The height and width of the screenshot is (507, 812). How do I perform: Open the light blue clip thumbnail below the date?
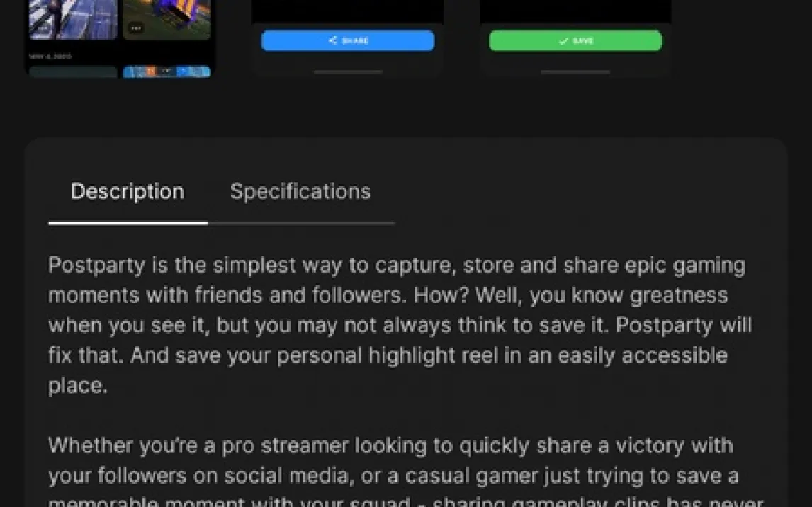click(167, 72)
